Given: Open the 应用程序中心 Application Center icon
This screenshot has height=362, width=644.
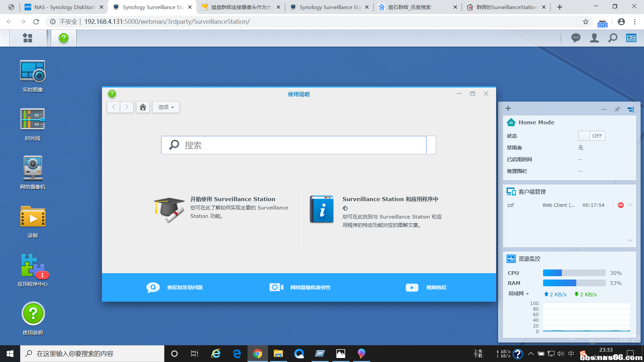Looking at the screenshot, I should 33,266.
